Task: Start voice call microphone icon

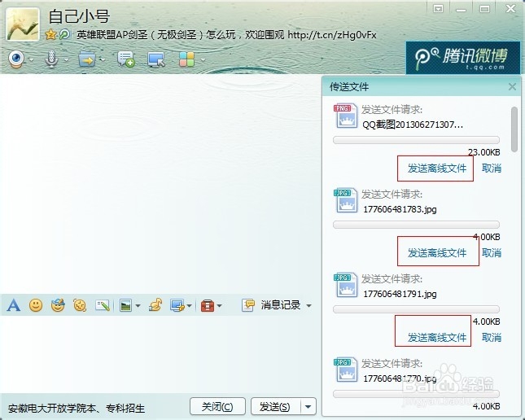Action: 51,59
